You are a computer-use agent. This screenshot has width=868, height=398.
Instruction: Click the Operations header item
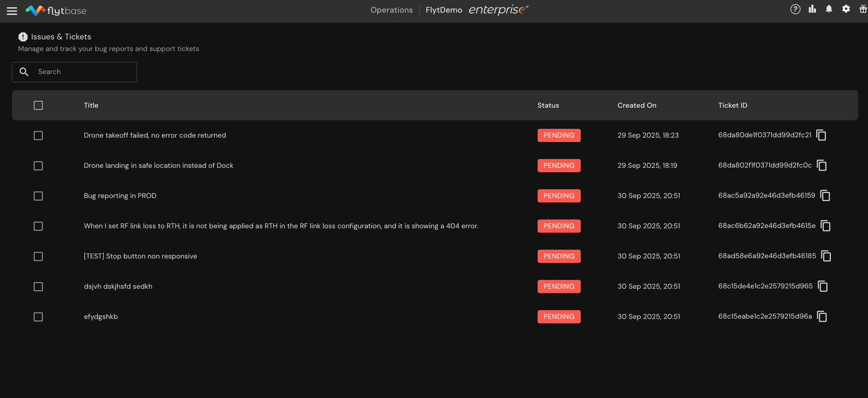click(392, 10)
